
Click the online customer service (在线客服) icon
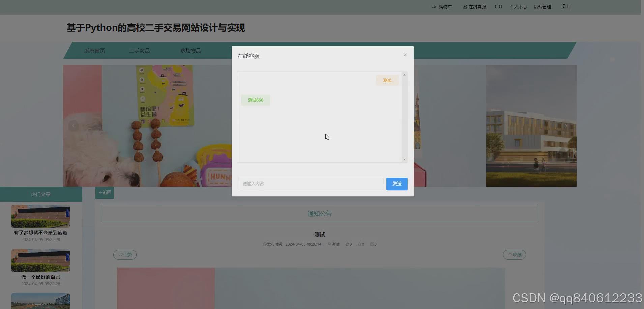coord(465,6)
